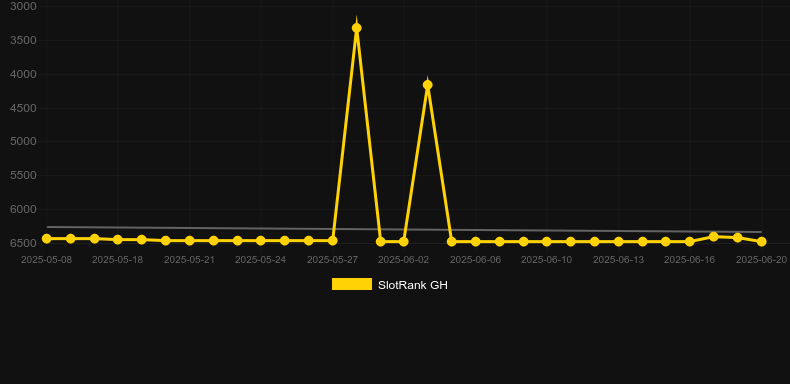
Task: Click the data point at 2025-06-13
Action: tap(619, 241)
